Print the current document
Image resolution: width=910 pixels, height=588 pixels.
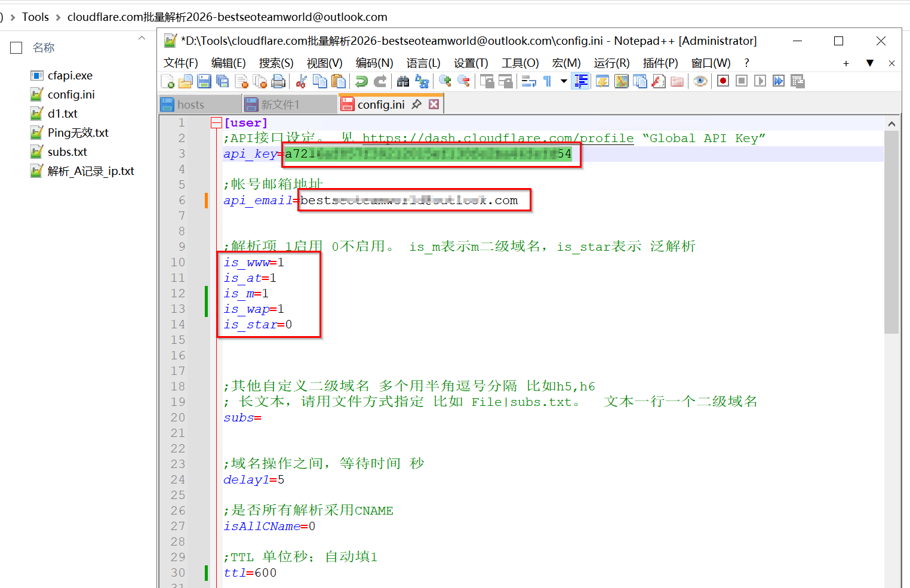[x=278, y=81]
